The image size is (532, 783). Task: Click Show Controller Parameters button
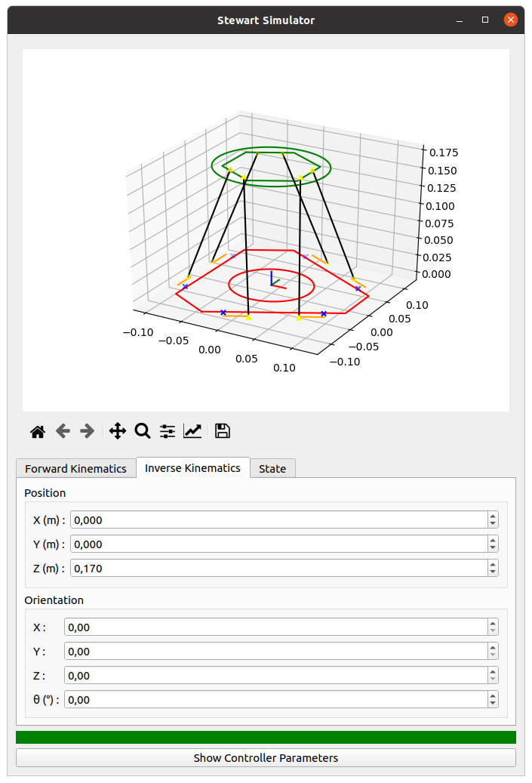pos(266,757)
